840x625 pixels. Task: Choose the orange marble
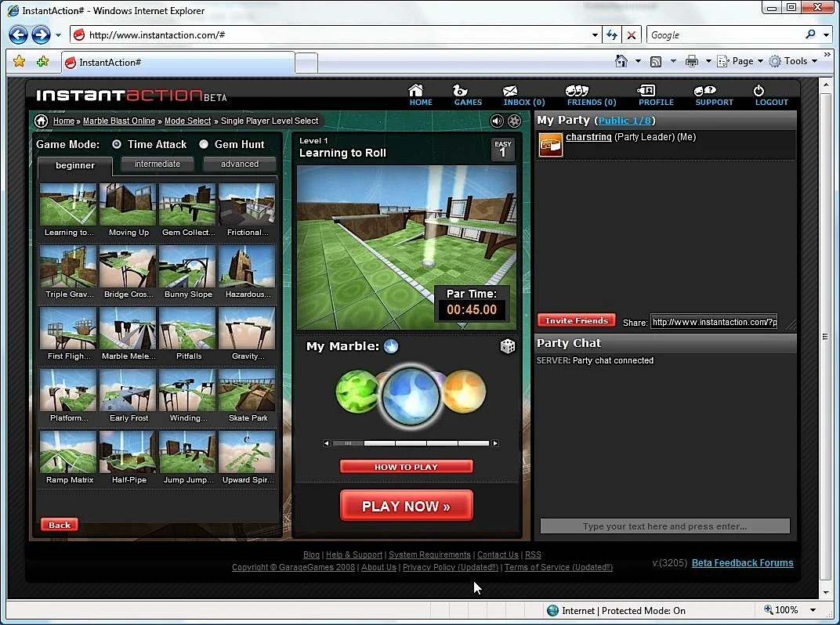point(465,392)
